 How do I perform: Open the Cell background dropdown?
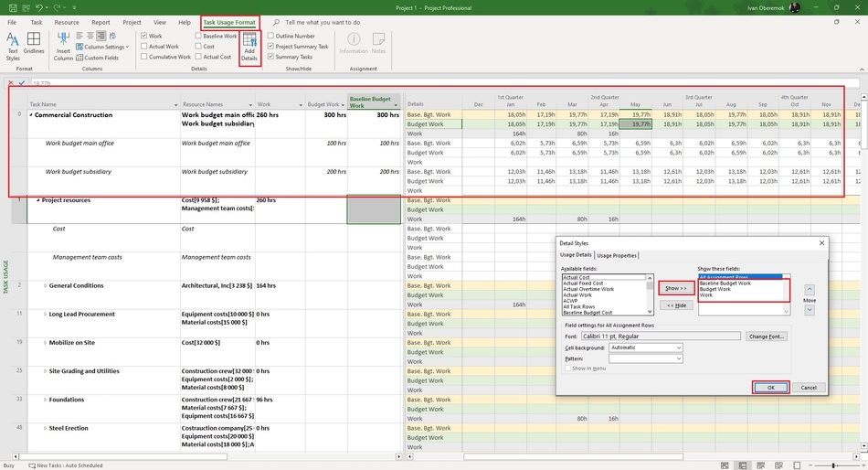(x=646, y=347)
